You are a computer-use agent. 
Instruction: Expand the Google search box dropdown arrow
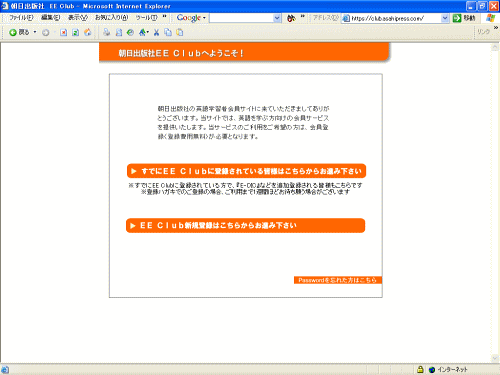pos(277,18)
